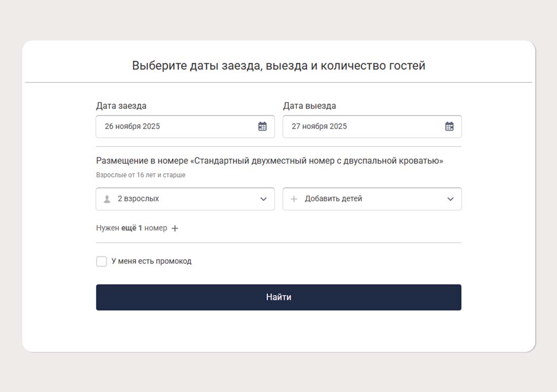Select the "2 взрослых" guests text

coord(138,199)
